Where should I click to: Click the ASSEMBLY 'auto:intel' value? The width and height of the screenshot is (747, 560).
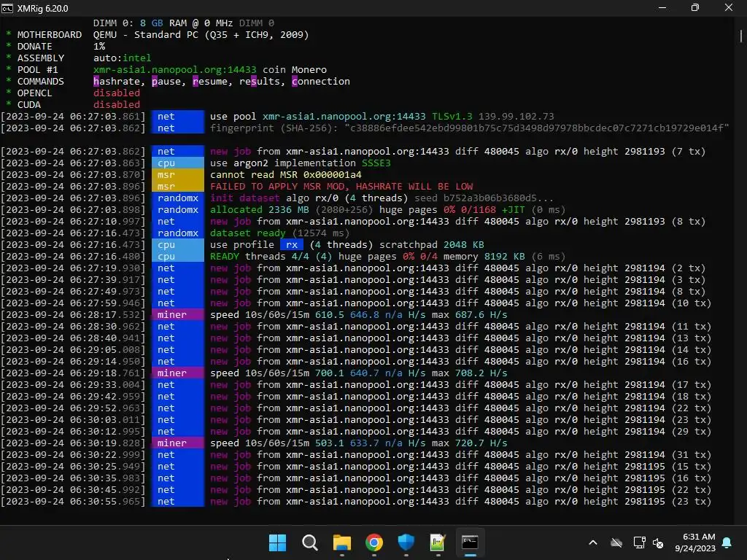coord(123,58)
